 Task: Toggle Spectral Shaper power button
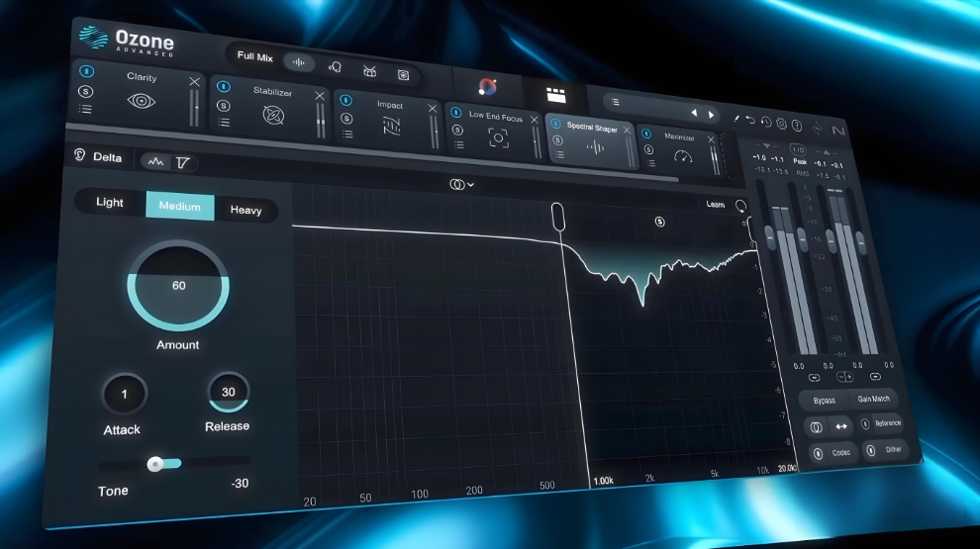(555, 125)
